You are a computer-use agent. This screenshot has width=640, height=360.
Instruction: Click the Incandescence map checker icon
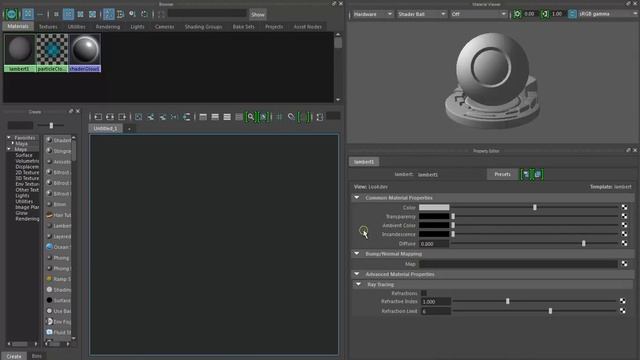click(624, 234)
